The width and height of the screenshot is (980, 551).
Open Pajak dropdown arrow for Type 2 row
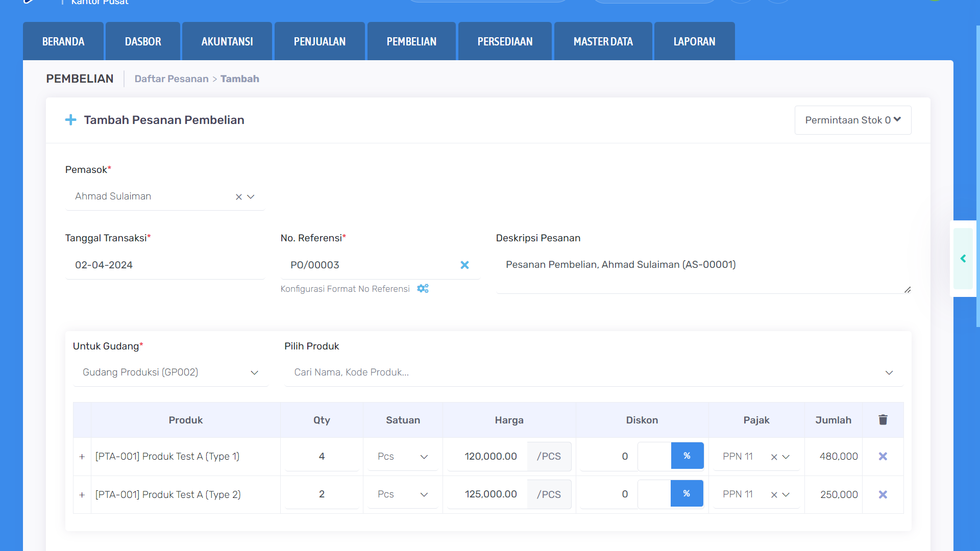click(786, 495)
